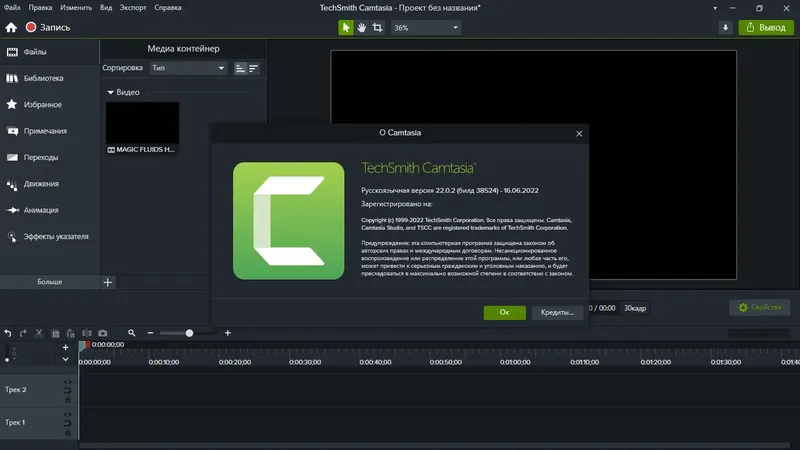Viewport: 800px width, 450px height.
Task: Click the Больше button
Action: [49, 282]
